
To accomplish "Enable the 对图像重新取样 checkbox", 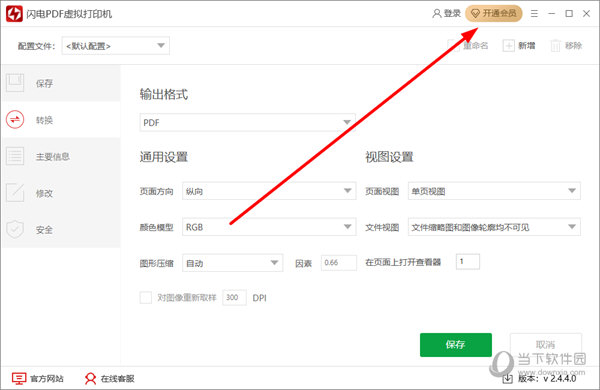I will (146, 297).
